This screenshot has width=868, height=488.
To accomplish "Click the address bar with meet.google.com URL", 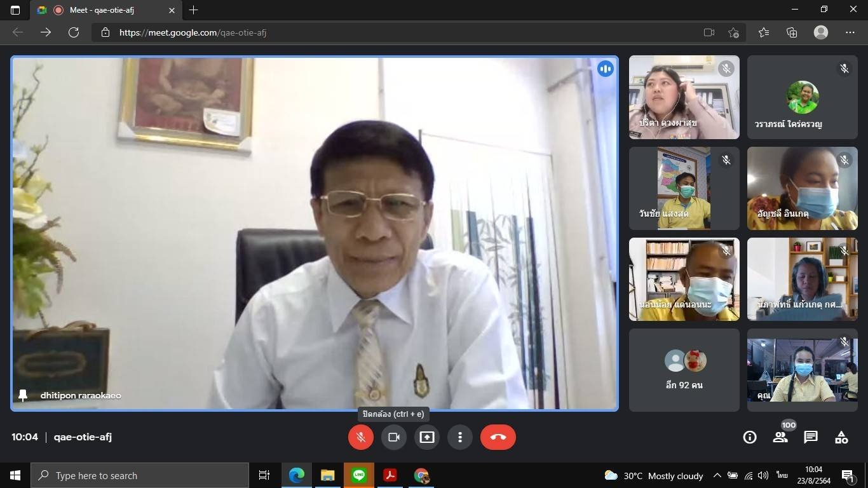I will coord(381,32).
